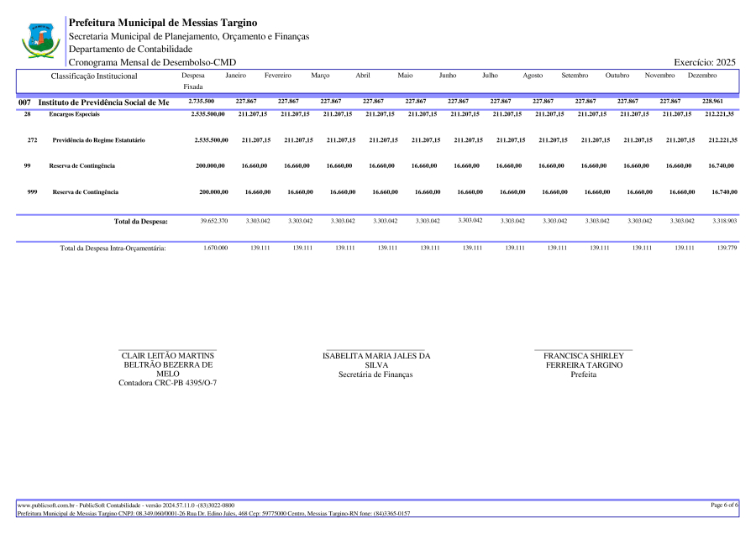Select the Classificação Institucional column header

tap(94, 76)
